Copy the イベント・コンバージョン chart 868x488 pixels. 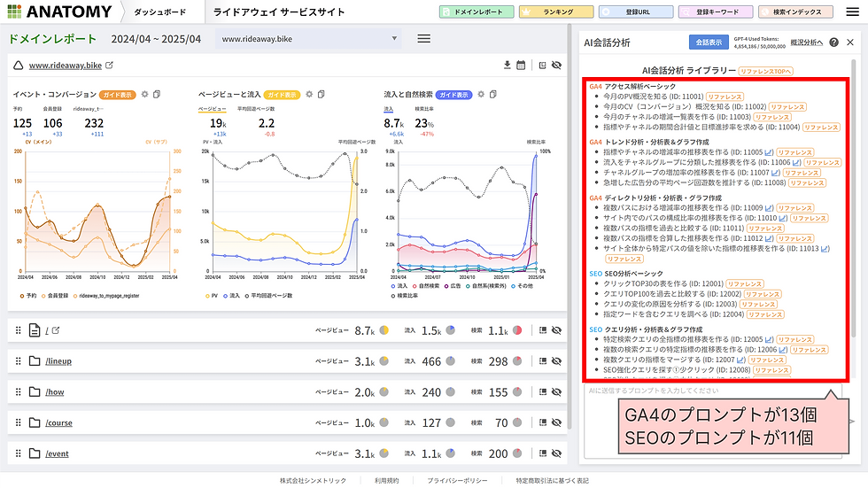tap(157, 95)
